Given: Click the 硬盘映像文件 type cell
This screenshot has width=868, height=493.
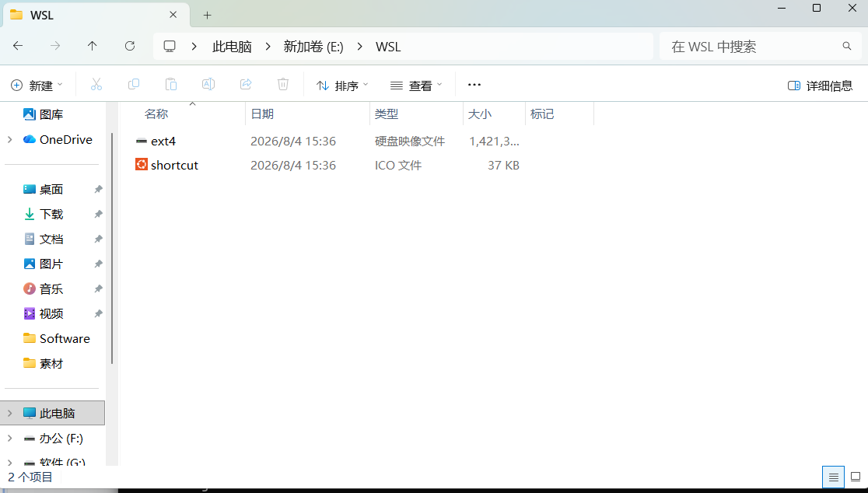Looking at the screenshot, I should click(410, 141).
